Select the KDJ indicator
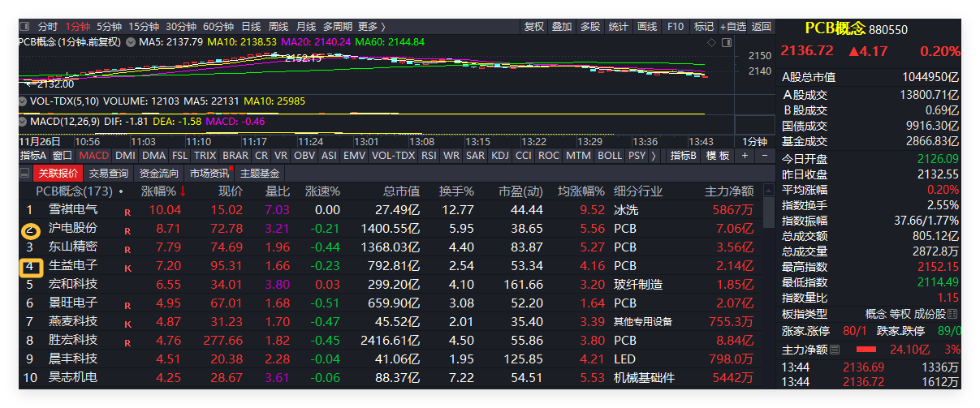The height and width of the screenshot is (408, 980). click(x=500, y=155)
